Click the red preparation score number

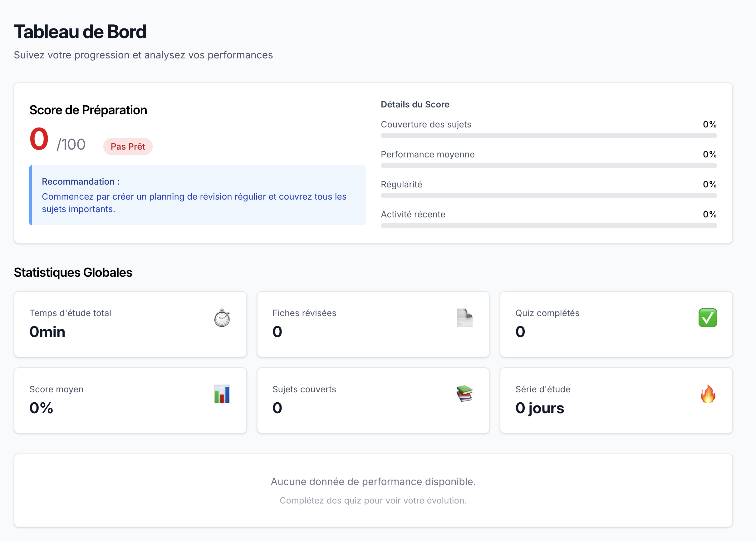pyautogui.click(x=39, y=139)
